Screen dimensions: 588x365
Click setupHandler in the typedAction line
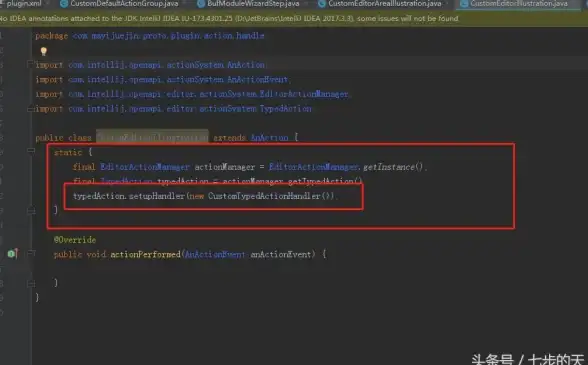(x=157, y=196)
